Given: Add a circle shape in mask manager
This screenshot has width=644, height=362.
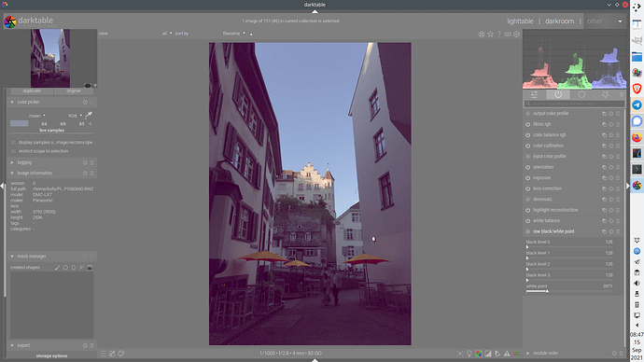Looking at the screenshot, I should click(65, 267).
